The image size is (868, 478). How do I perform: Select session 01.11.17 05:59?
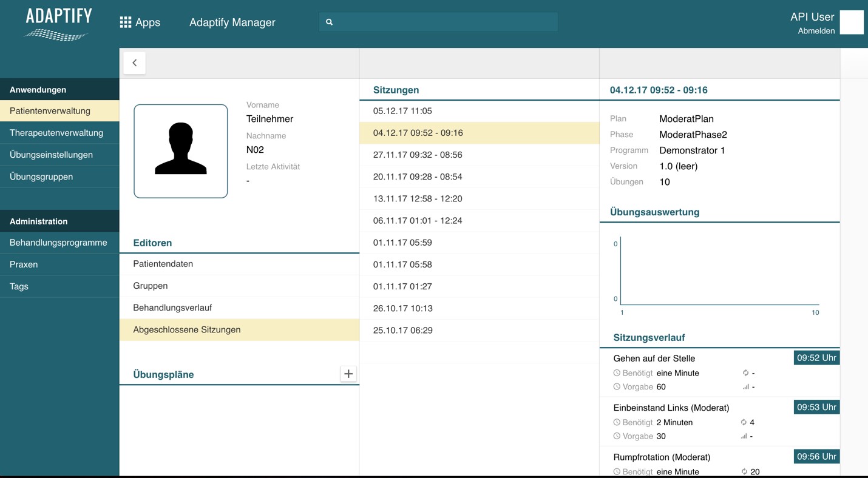pos(479,243)
